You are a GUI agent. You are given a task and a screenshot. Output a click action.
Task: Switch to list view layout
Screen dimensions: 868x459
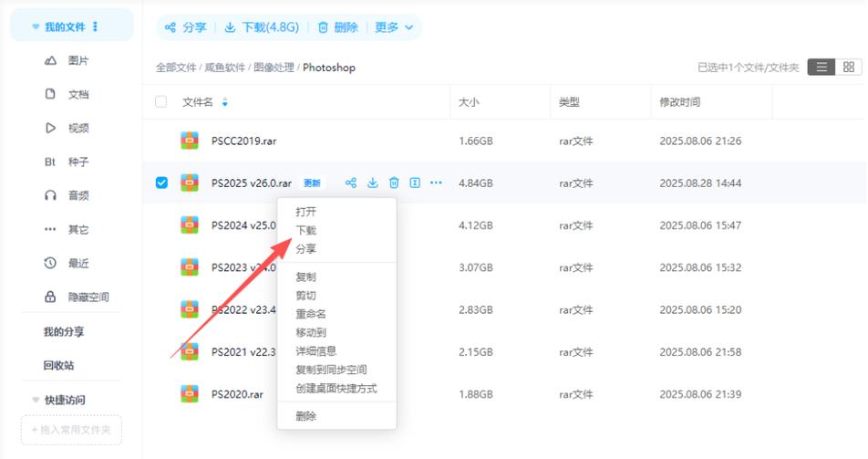pyautogui.click(x=821, y=68)
